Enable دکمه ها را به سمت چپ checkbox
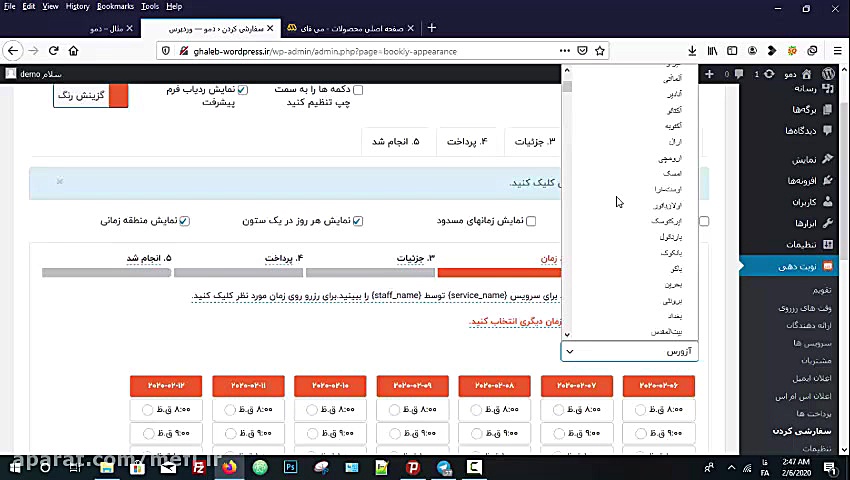 coord(358,89)
